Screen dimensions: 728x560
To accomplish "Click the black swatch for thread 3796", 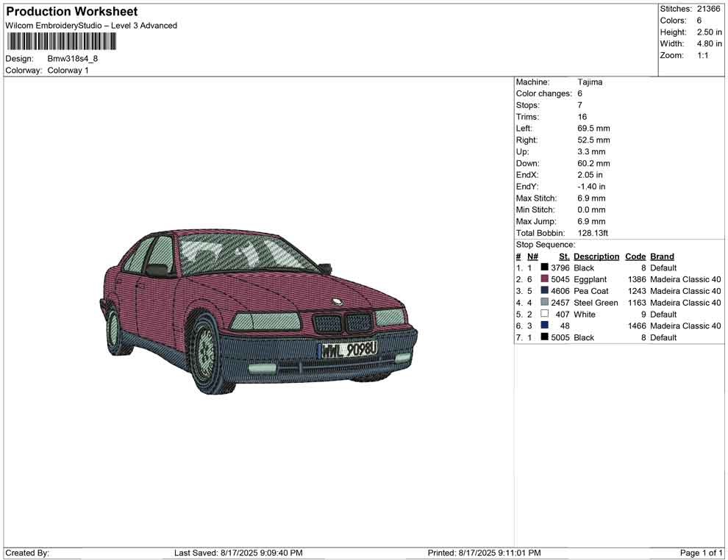I will tap(544, 268).
